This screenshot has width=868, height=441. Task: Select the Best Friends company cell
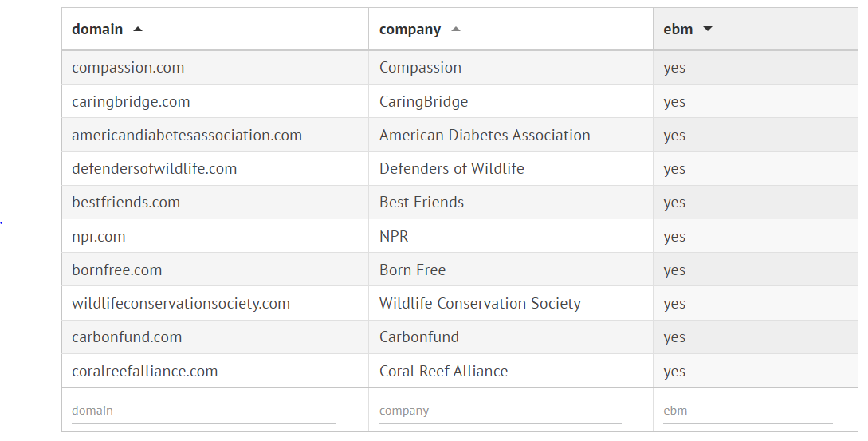[422, 203]
